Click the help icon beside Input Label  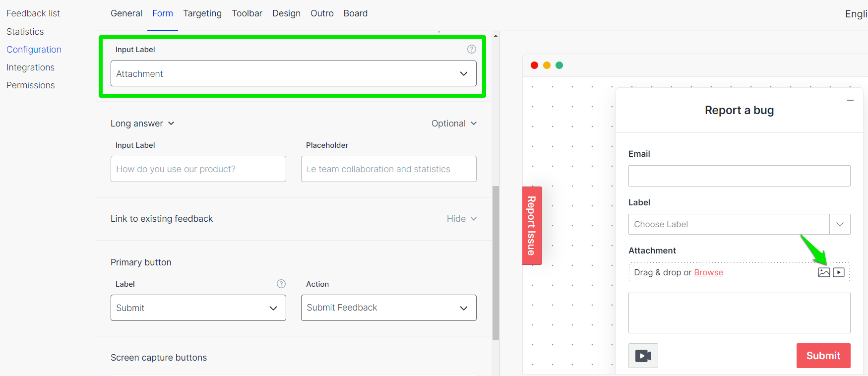pos(472,49)
